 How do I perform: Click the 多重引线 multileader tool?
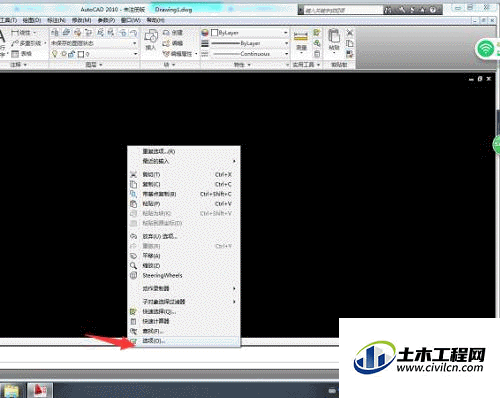[28, 43]
